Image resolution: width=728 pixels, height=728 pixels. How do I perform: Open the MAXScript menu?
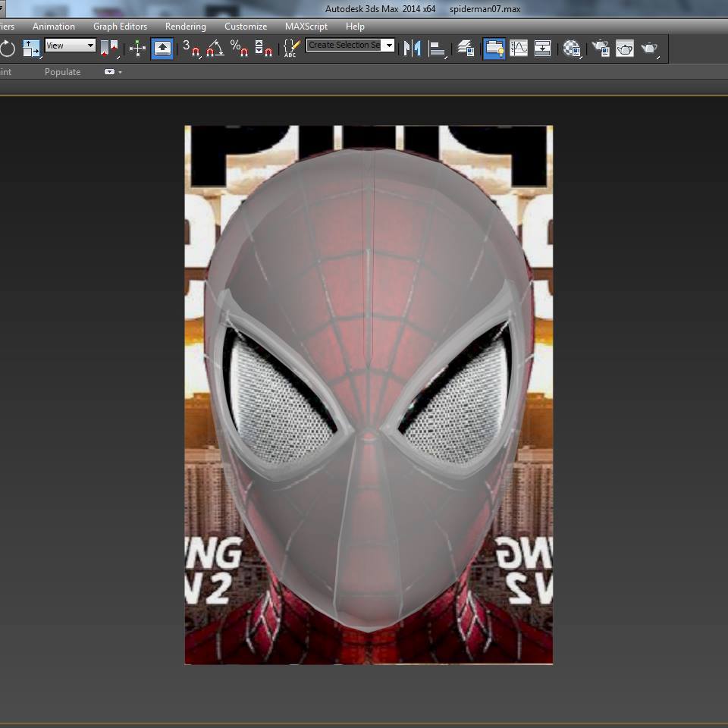tap(306, 27)
